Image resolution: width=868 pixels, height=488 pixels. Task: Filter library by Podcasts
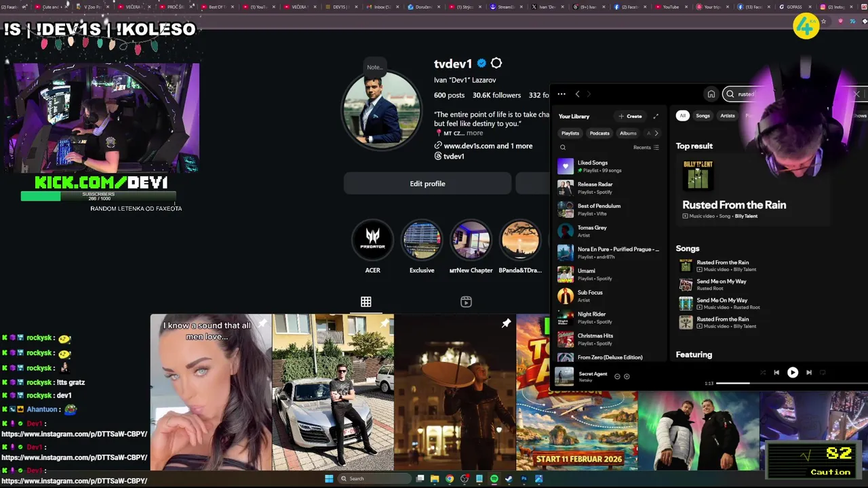[x=599, y=134]
